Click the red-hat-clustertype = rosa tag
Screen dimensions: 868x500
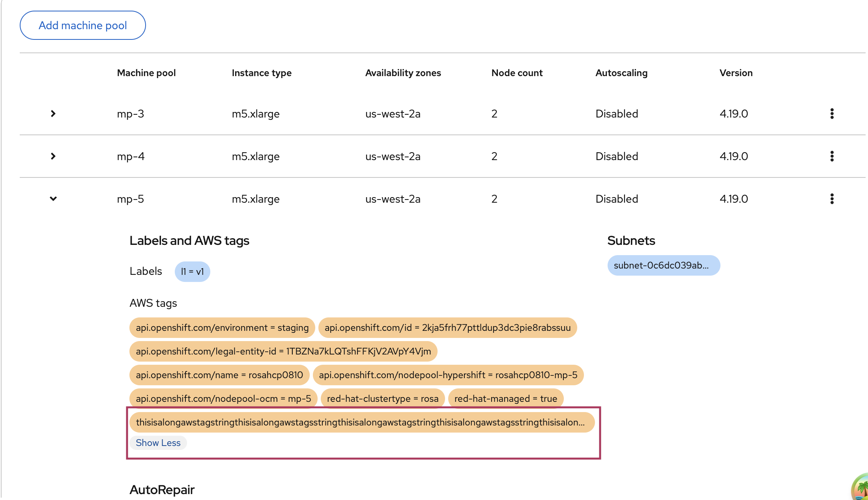point(382,399)
